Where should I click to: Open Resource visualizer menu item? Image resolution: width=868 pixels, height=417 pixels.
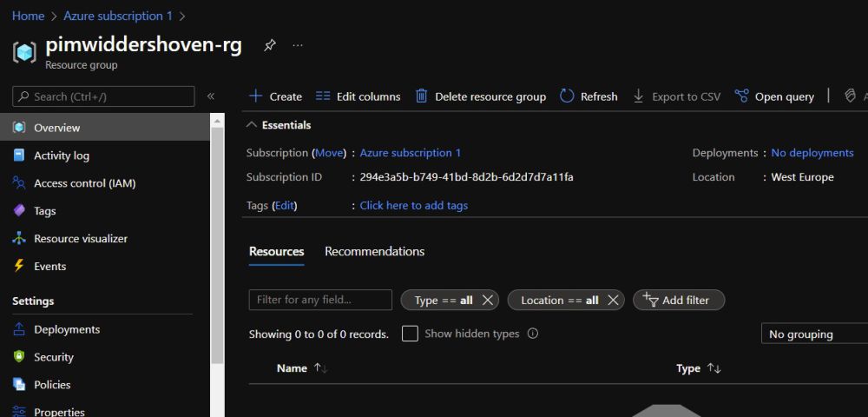pos(105,238)
